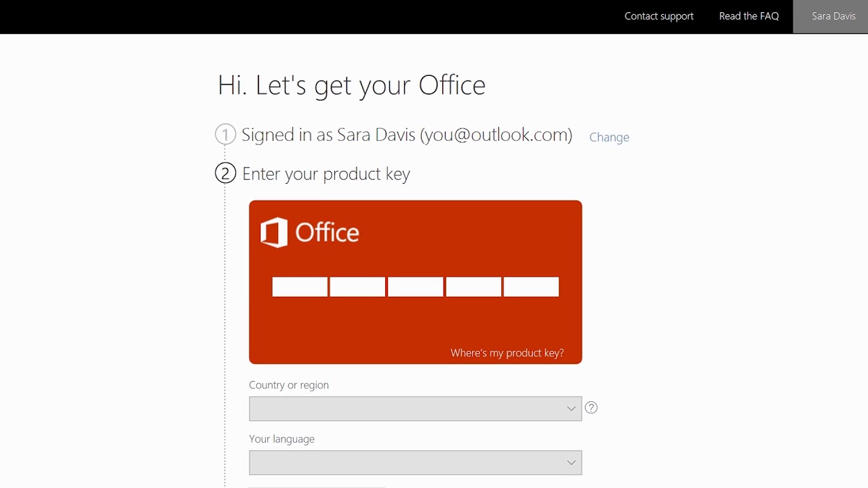Click the "Your language" label
This screenshot has height=488, width=868.
click(281, 439)
